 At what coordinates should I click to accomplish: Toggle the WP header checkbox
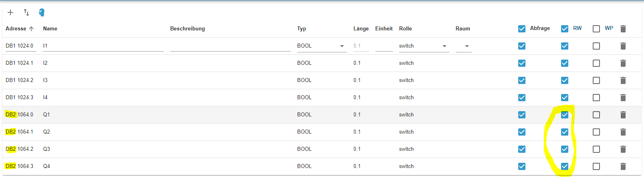tap(596, 29)
